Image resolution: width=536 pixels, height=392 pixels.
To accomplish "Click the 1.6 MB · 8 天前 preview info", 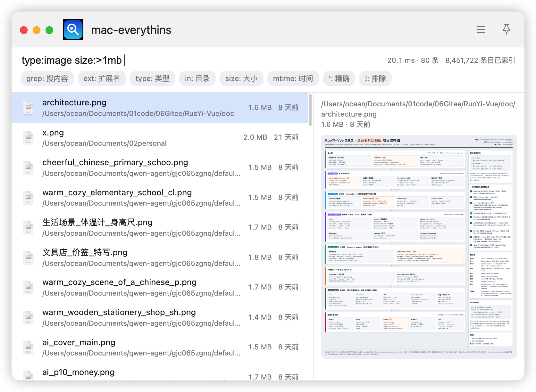I will coord(346,124).
